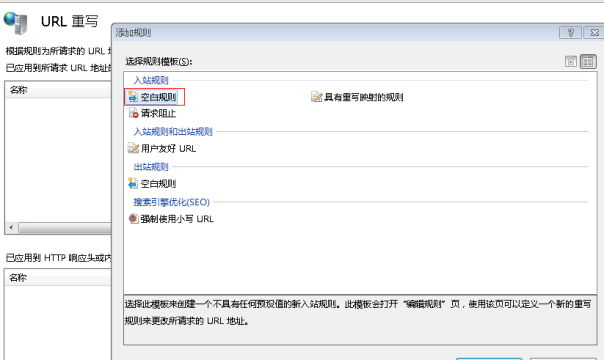Click the URL 重写 page title
The height and width of the screenshot is (360, 604).
point(70,22)
